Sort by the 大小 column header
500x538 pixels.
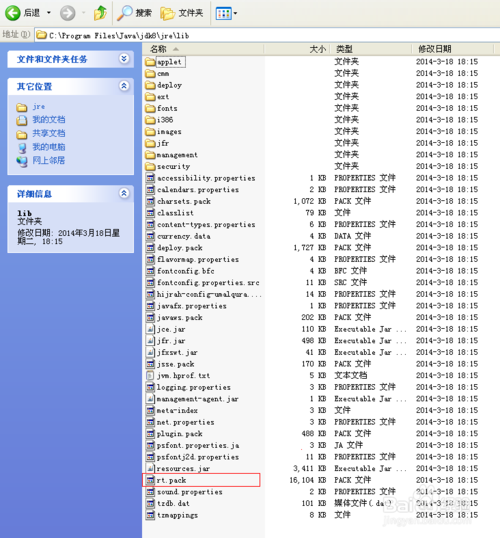click(x=296, y=49)
